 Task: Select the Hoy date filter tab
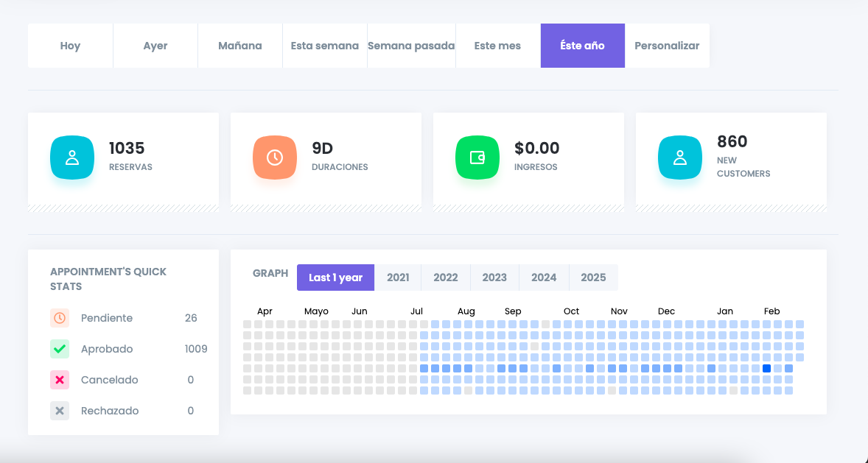(70, 46)
